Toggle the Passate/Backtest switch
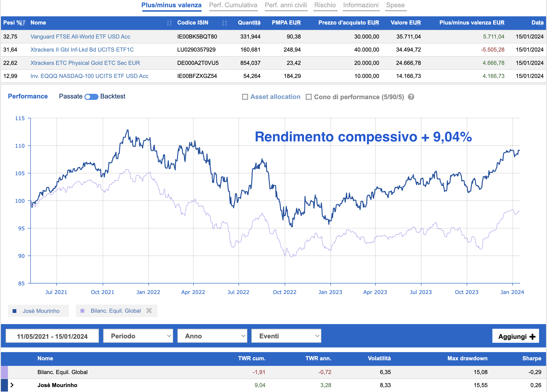The width and height of the screenshot is (547, 392). coord(91,97)
